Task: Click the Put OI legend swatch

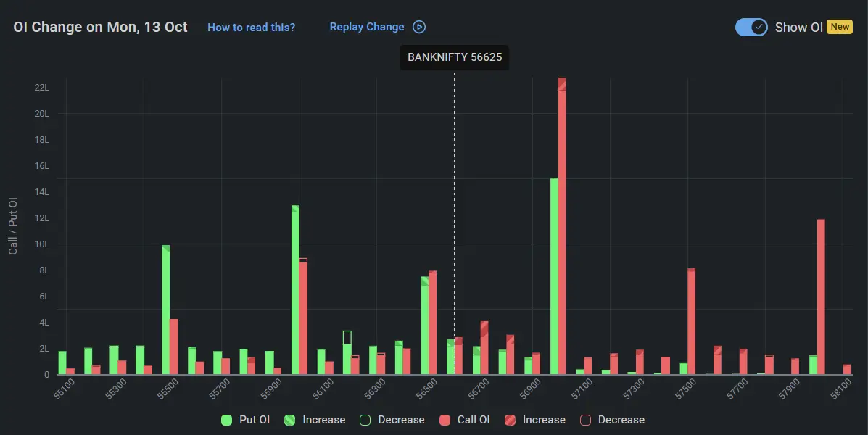Action: (x=226, y=420)
